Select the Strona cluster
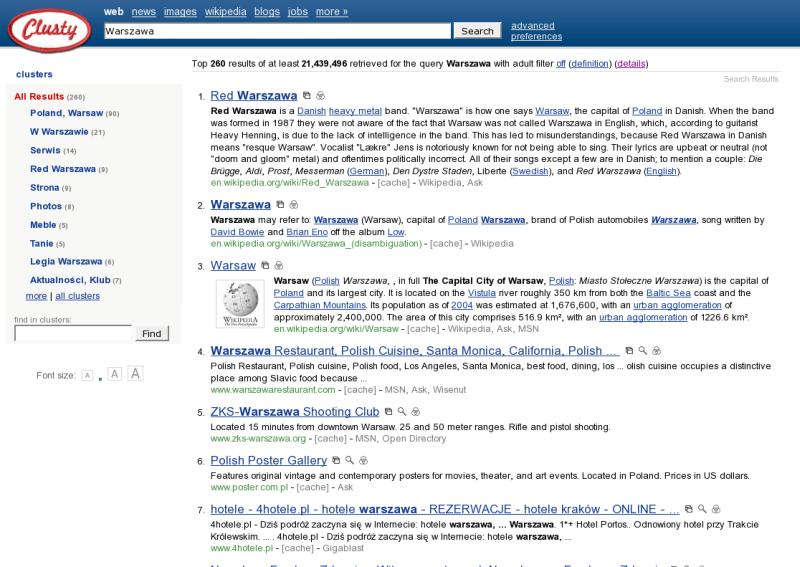 point(44,188)
